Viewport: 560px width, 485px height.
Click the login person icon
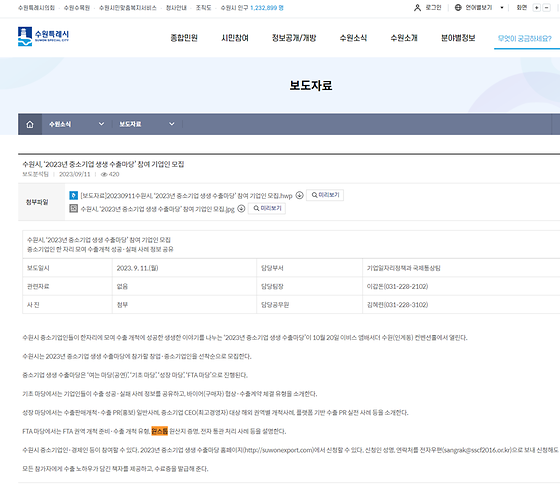417,8
